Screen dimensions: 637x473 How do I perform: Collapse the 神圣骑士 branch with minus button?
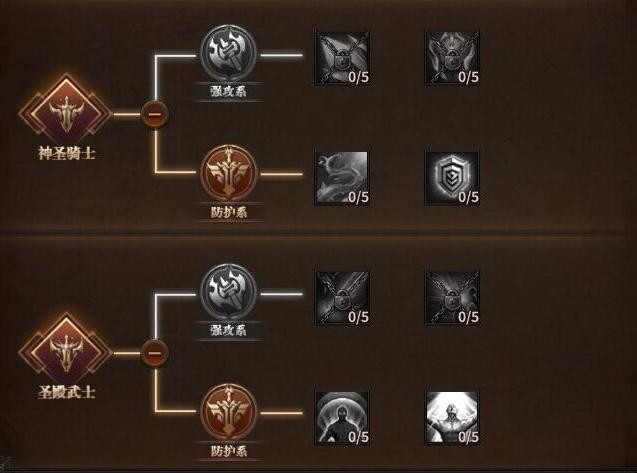click(155, 114)
